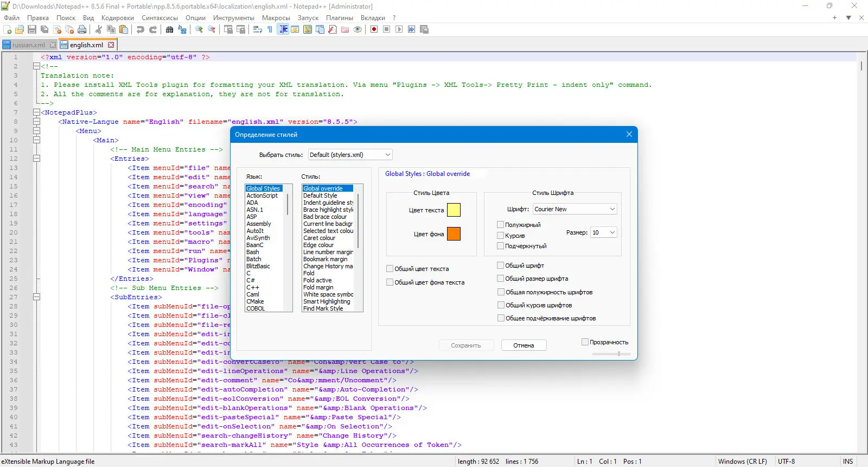Open the Кодировки menu
The width and height of the screenshot is (868, 467).
(117, 18)
